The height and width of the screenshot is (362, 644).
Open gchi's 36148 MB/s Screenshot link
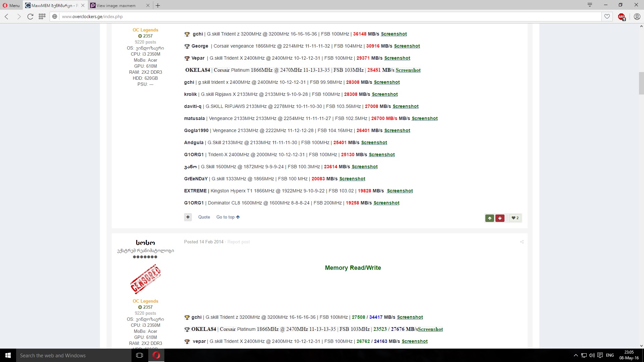394,34
